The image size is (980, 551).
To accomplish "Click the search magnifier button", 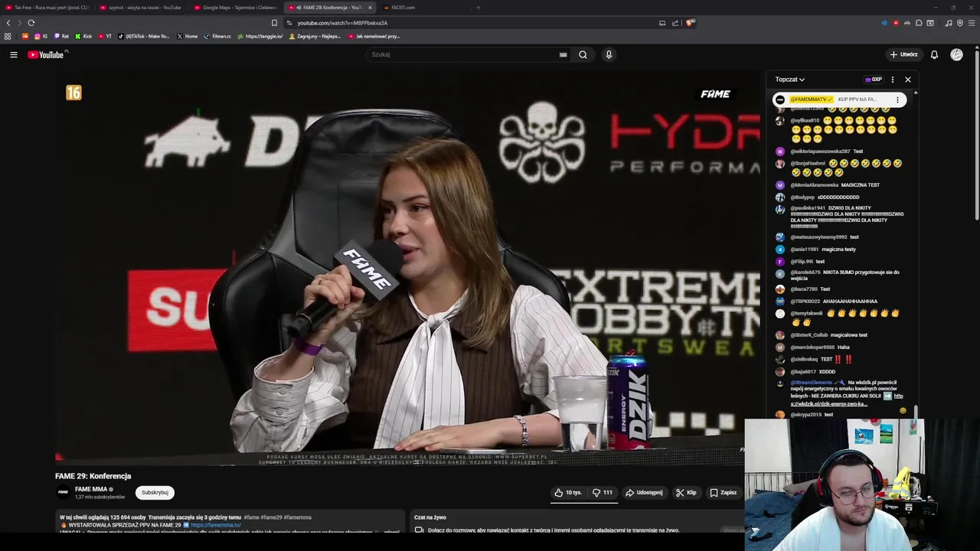I will click(x=583, y=54).
